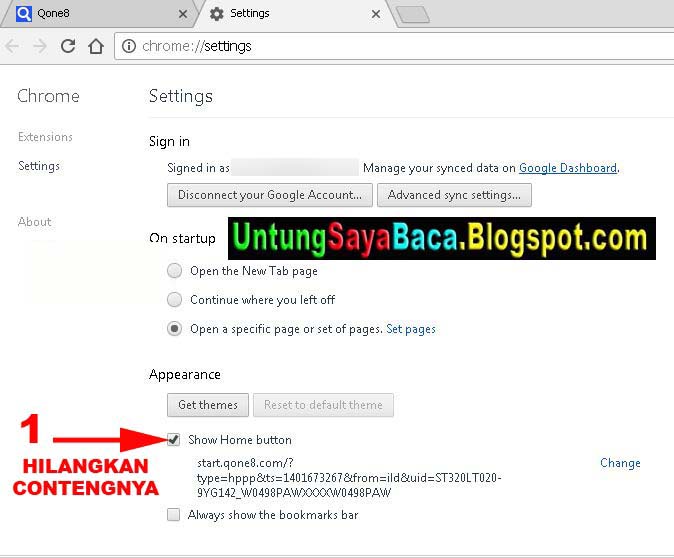This screenshot has height=558, width=674.
Task: Open a new tab with the new tab button
Action: tap(413, 15)
